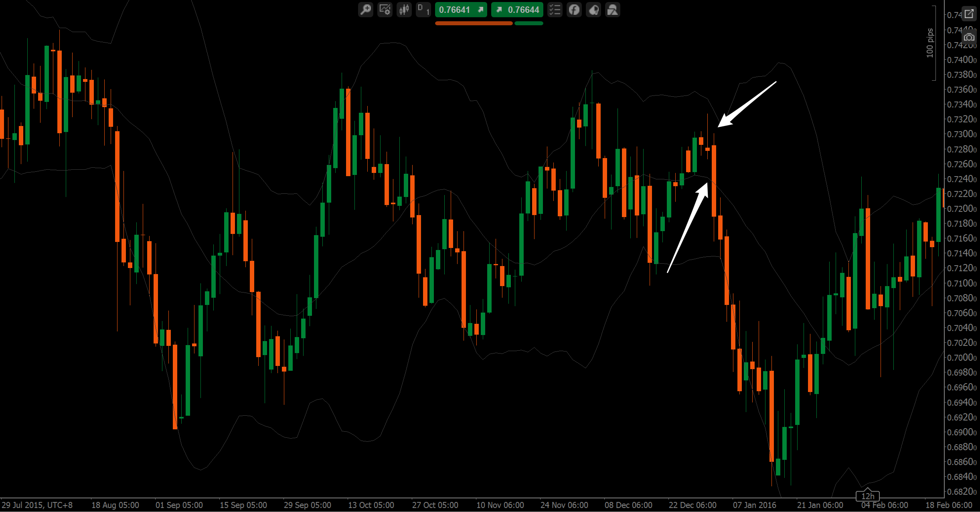Open the checklist orders icon
The width and height of the screenshot is (980, 512).
pos(555,10)
